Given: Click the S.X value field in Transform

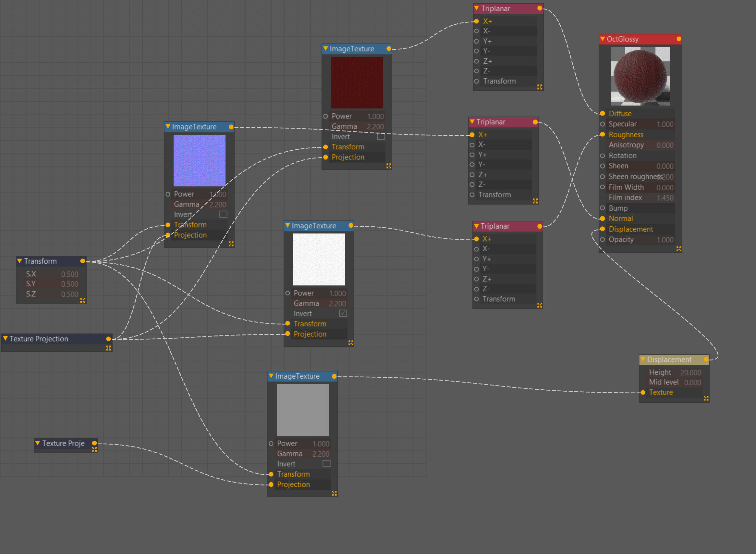Looking at the screenshot, I should pos(69,274).
